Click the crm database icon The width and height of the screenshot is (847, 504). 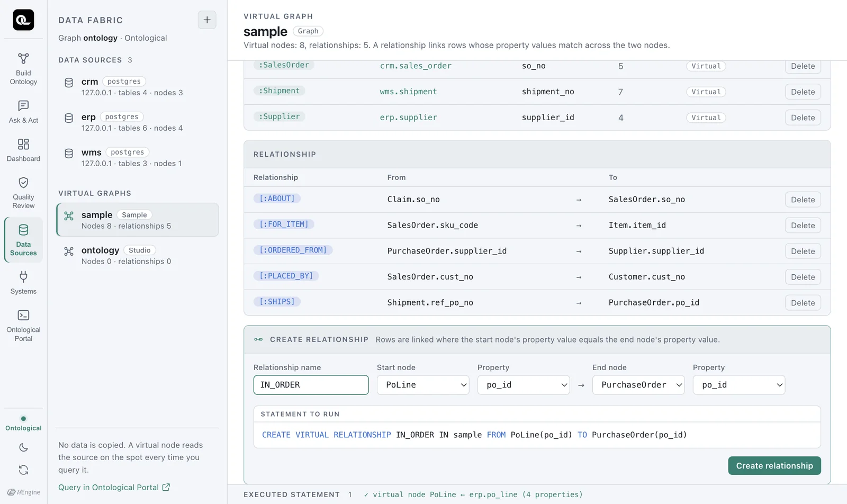tap(69, 83)
